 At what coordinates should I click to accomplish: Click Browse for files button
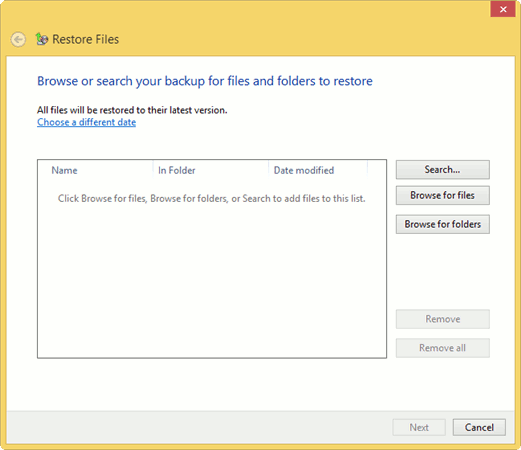pyautogui.click(x=442, y=195)
